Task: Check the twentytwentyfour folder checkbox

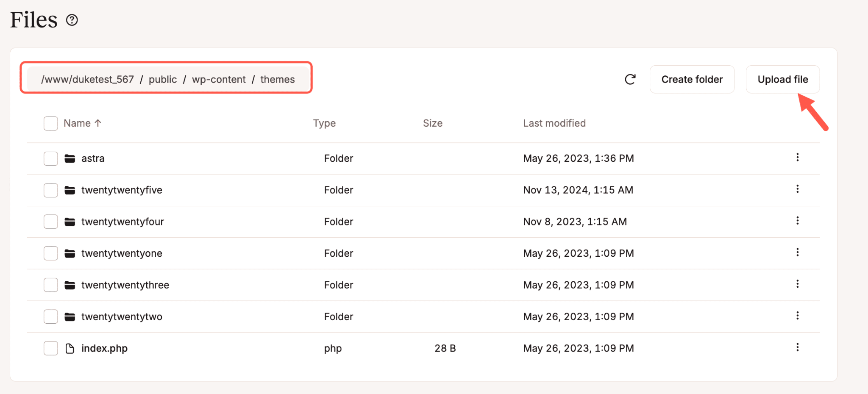Action: tap(51, 222)
